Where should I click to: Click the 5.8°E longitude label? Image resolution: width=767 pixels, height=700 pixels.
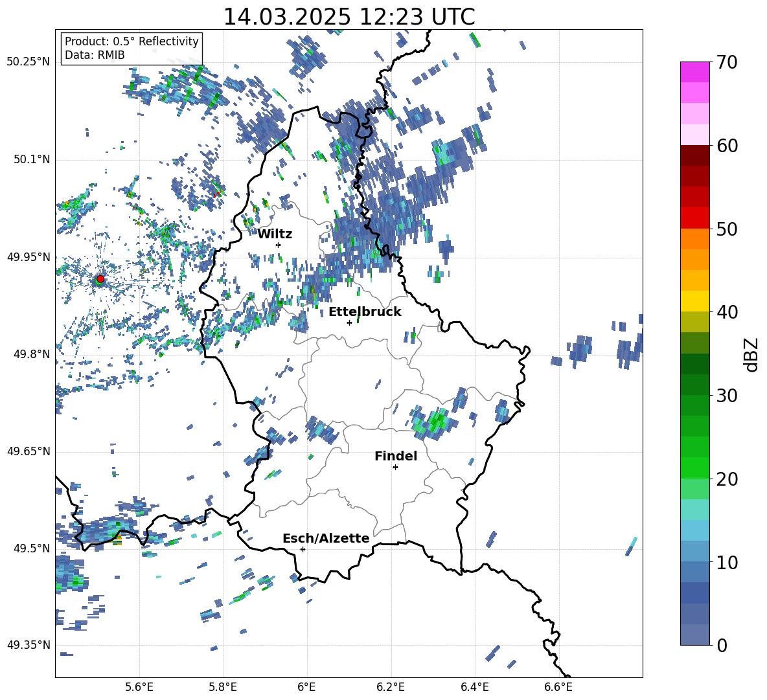point(223,688)
